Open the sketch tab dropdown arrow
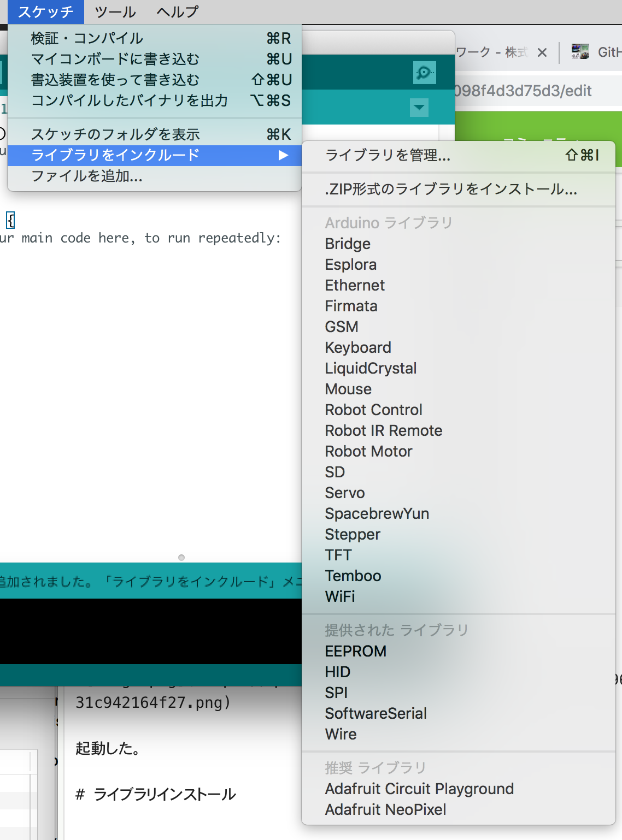The width and height of the screenshot is (622, 840). (419, 108)
